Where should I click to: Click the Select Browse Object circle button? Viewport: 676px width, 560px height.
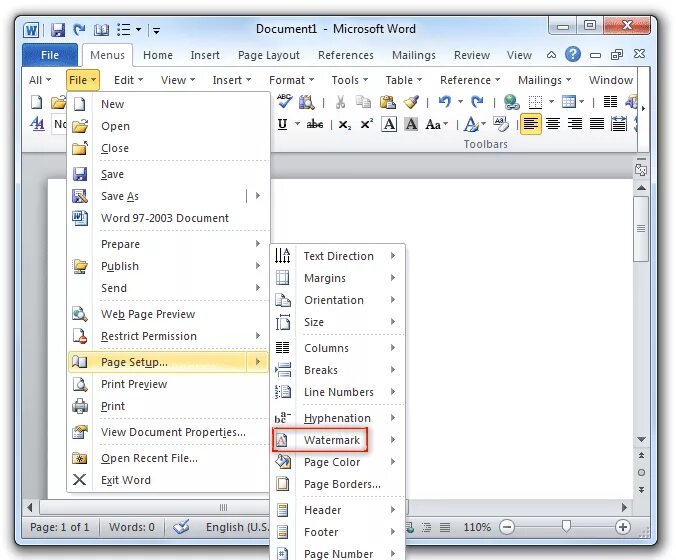click(641, 472)
